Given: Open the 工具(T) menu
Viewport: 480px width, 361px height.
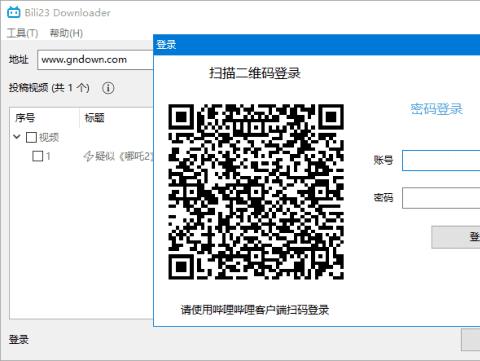Looking at the screenshot, I should (22, 33).
